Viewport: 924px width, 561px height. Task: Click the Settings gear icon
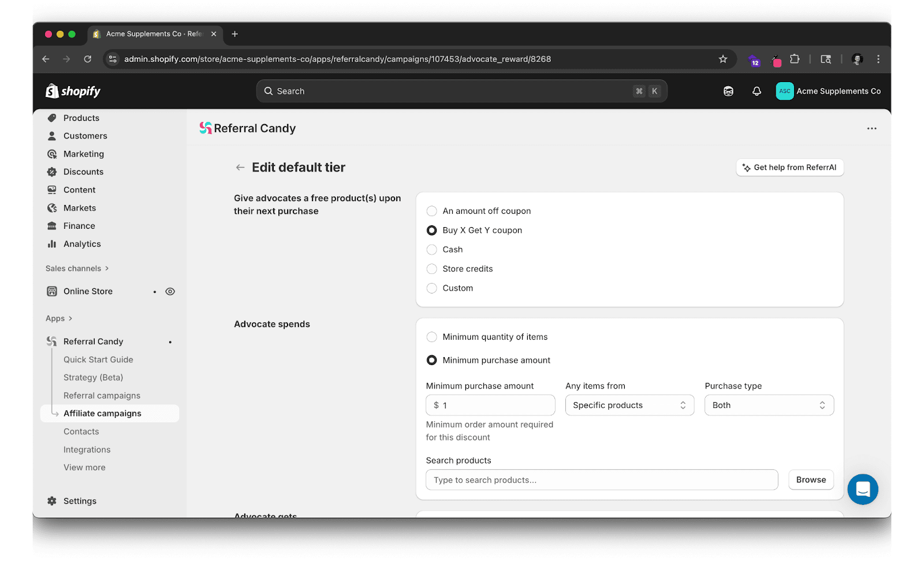(x=52, y=501)
